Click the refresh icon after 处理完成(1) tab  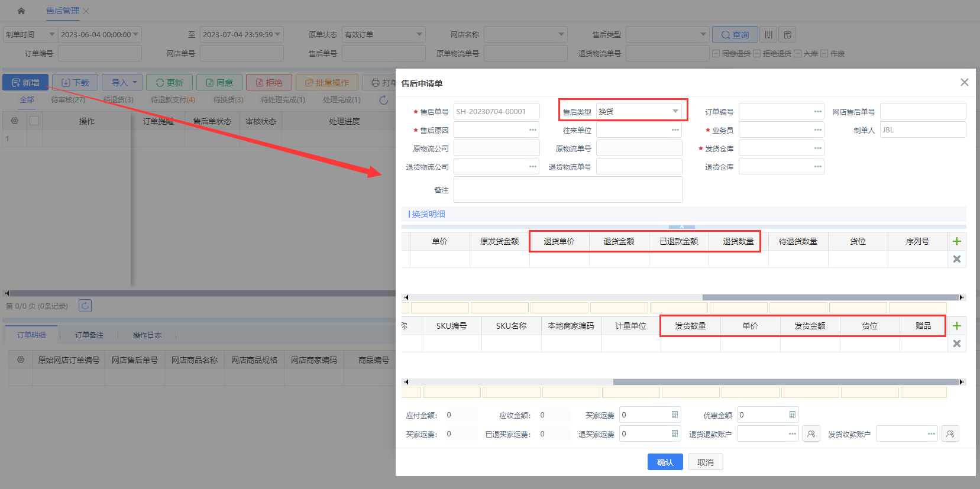click(384, 100)
